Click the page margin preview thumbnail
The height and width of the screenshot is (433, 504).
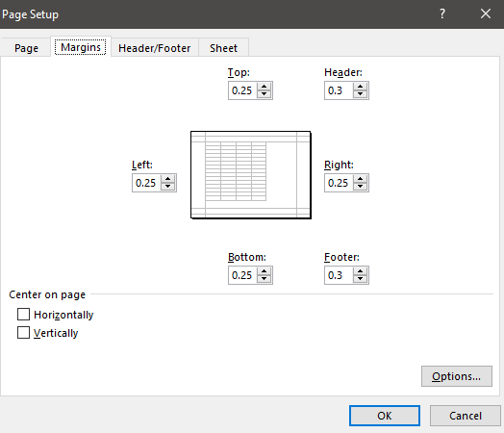coord(251,175)
